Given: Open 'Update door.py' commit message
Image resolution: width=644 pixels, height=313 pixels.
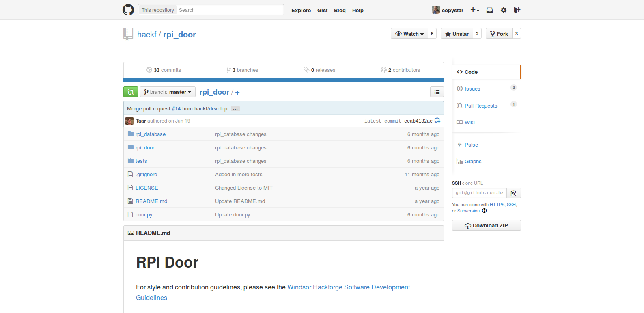Looking at the screenshot, I should (233, 214).
